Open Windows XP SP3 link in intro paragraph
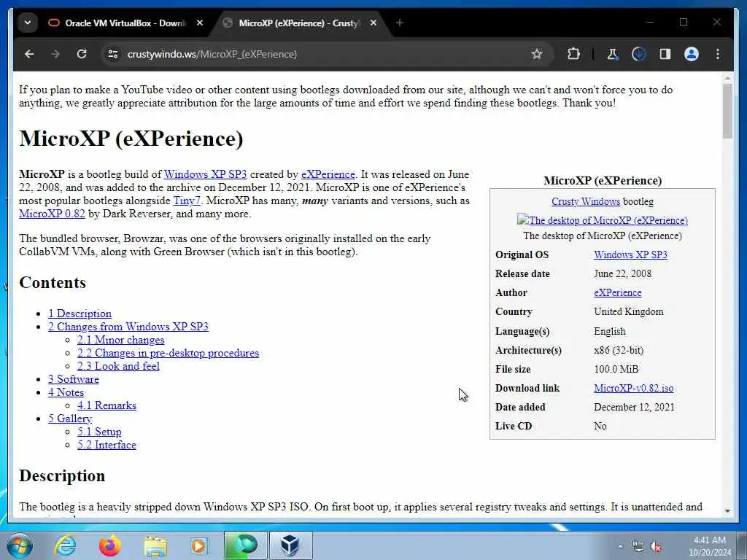This screenshot has height=560, width=747. coord(205,174)
